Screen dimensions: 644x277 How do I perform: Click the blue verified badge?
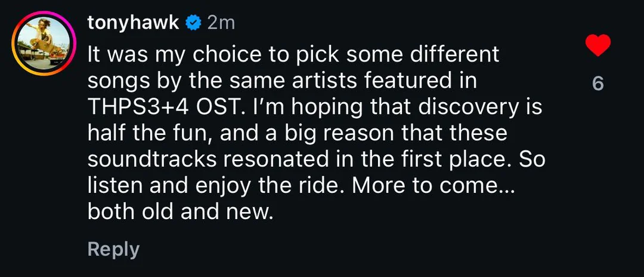193,23
